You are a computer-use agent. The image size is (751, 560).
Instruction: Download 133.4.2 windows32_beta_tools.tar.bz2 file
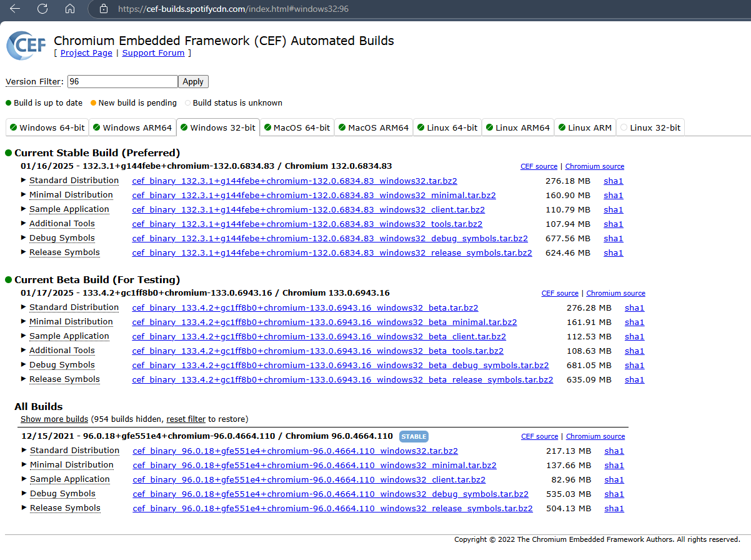coord(317,351)
